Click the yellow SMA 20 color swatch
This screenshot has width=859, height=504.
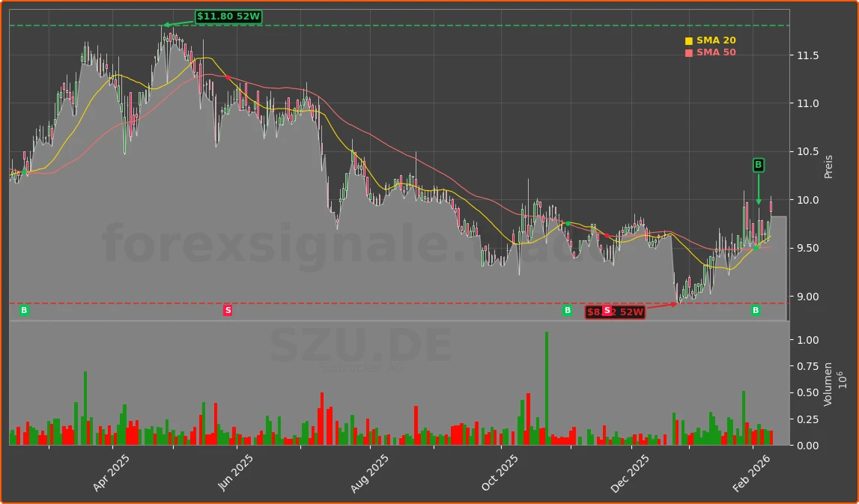point(688,40)
